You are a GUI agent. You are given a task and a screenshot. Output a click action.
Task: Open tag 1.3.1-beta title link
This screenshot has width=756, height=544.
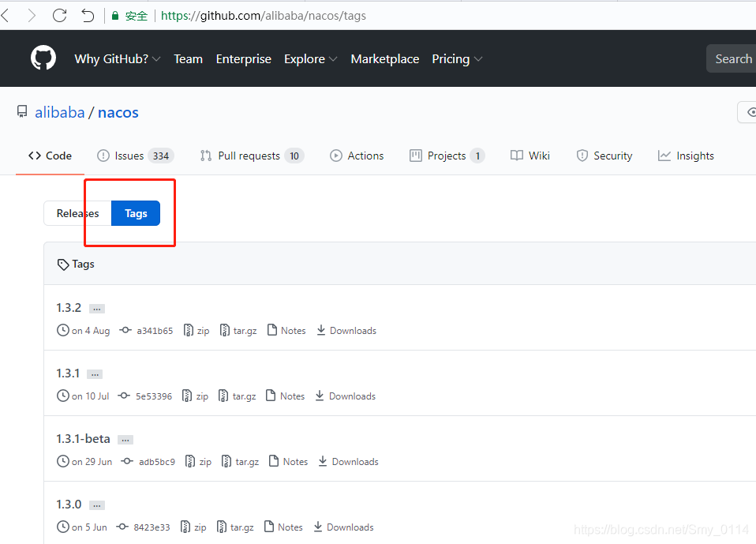pyautogui.click(x=84, y=439)
